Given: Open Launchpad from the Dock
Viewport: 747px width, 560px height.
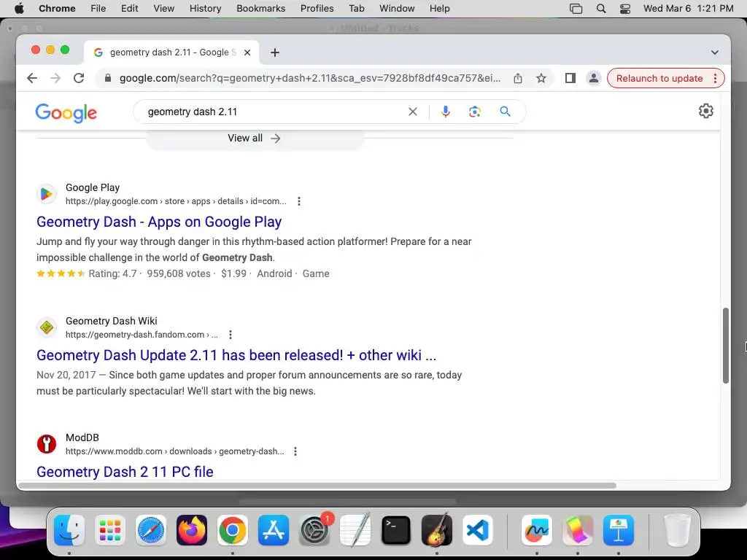Looking at the screenshot, I should point(110,530).
